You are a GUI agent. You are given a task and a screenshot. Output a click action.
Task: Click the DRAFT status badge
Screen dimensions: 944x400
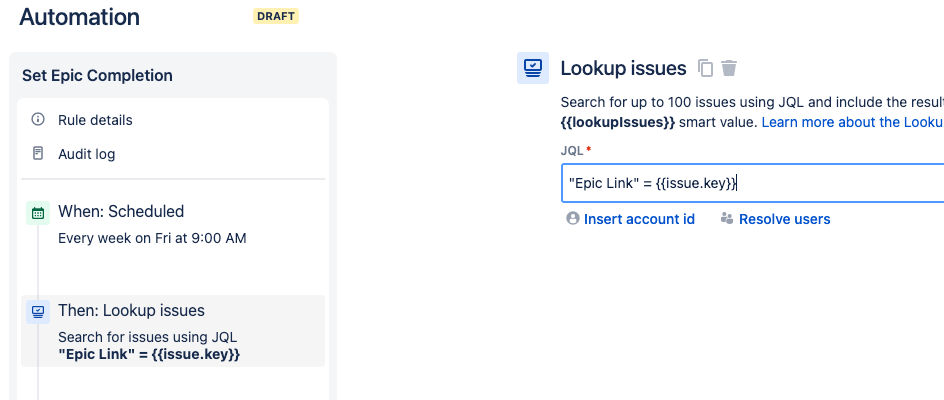click(x=276, y=16)
